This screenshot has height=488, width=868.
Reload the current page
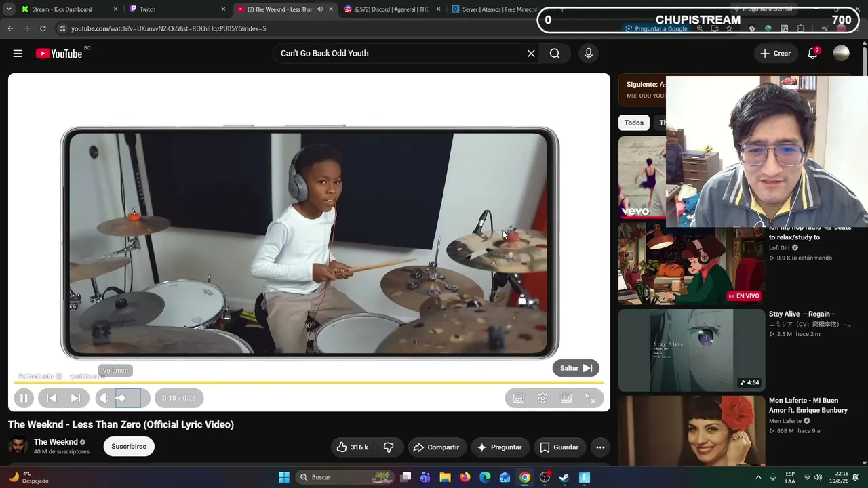[43, 28]
